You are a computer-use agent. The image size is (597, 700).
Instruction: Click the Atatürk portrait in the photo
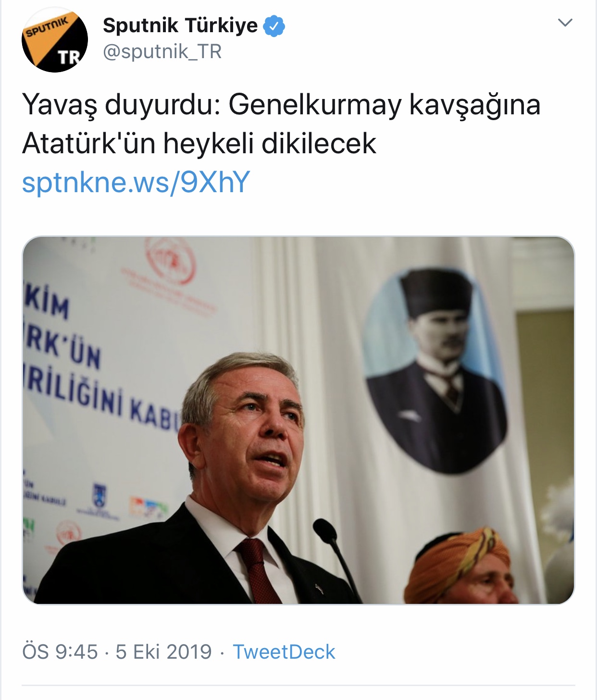pyautogui.click(x=434, y=369)
